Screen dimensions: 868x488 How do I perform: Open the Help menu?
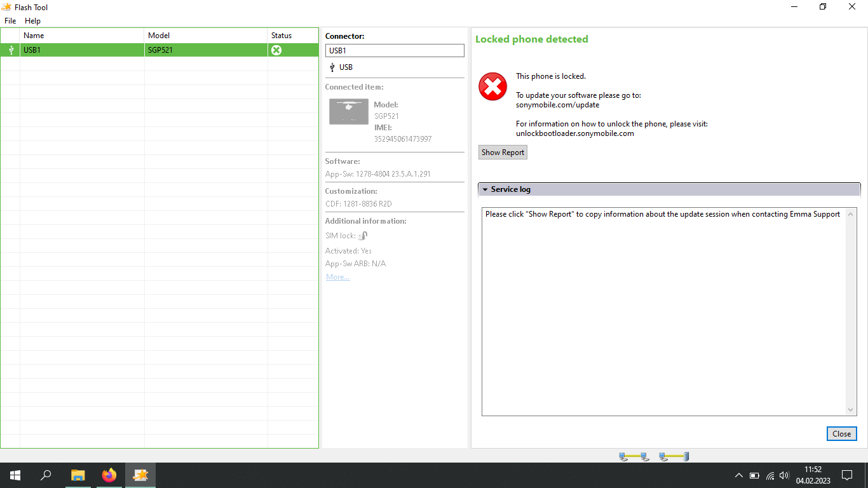[32, 21]
